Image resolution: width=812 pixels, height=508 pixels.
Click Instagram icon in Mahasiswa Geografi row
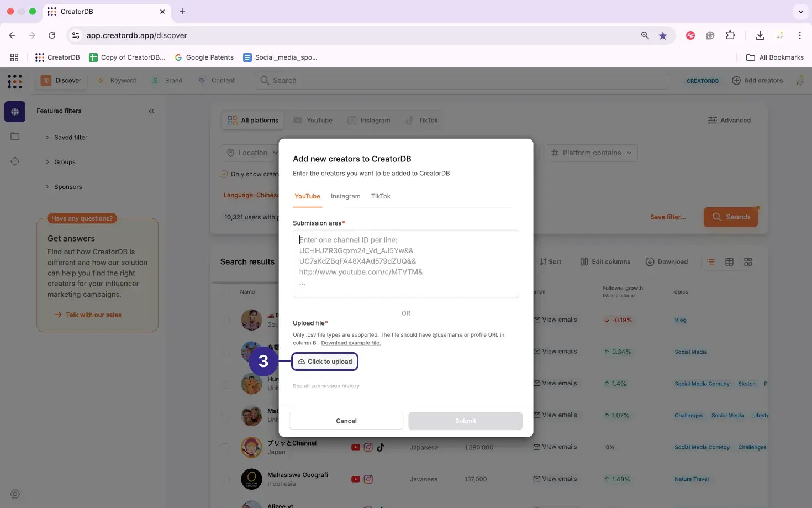coord(368,479)
